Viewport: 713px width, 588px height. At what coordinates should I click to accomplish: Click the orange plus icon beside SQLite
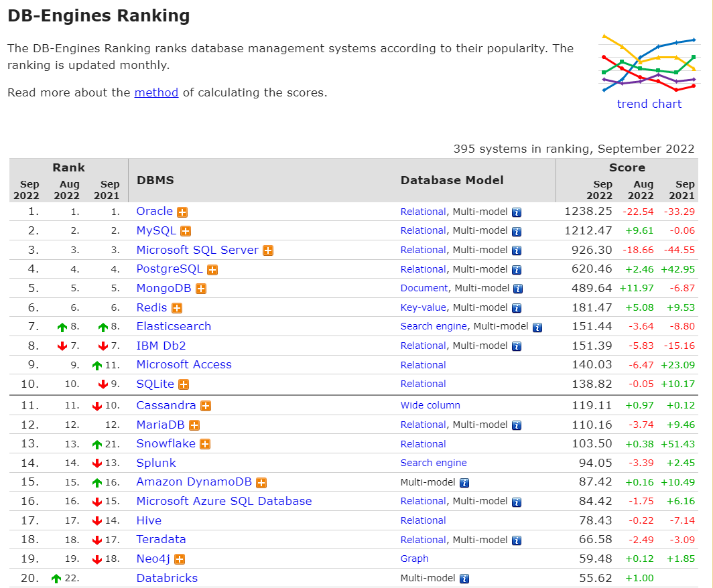click(x=184, y=385)
